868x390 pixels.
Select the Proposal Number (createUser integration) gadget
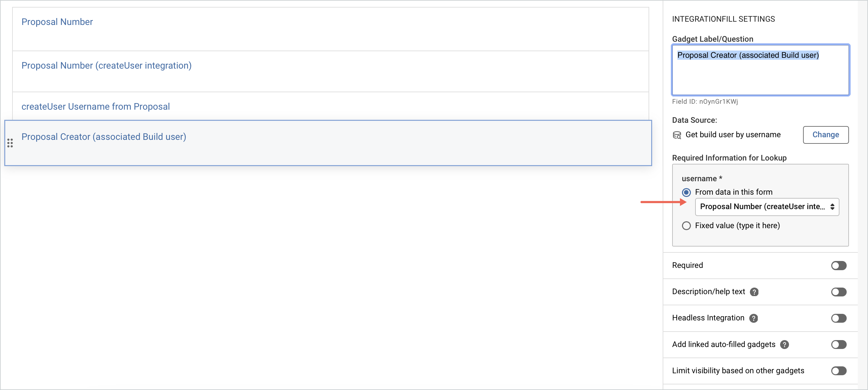[x=331, y=72]
